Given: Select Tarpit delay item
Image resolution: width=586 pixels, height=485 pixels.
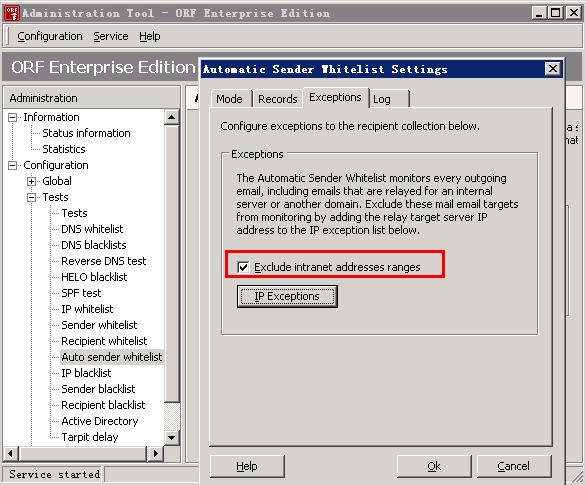Looking at the screenshot, I should tap(90, 437).
